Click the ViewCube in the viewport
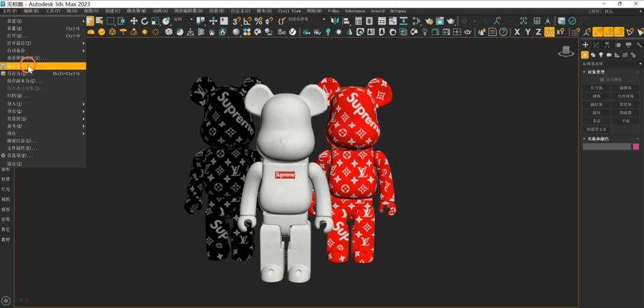644x308 pixels. [566, 51]
